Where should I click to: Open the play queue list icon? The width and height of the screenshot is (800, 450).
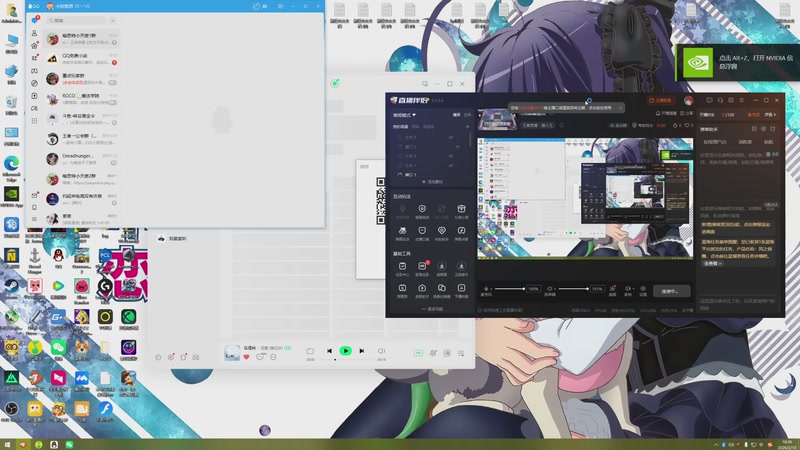(x=461, y=353)
